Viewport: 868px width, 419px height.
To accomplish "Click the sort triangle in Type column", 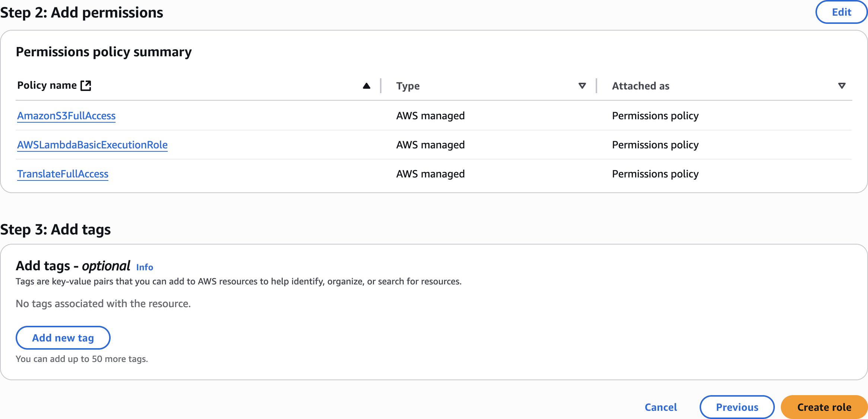I will pyautogui.click(x=582, y=86).
